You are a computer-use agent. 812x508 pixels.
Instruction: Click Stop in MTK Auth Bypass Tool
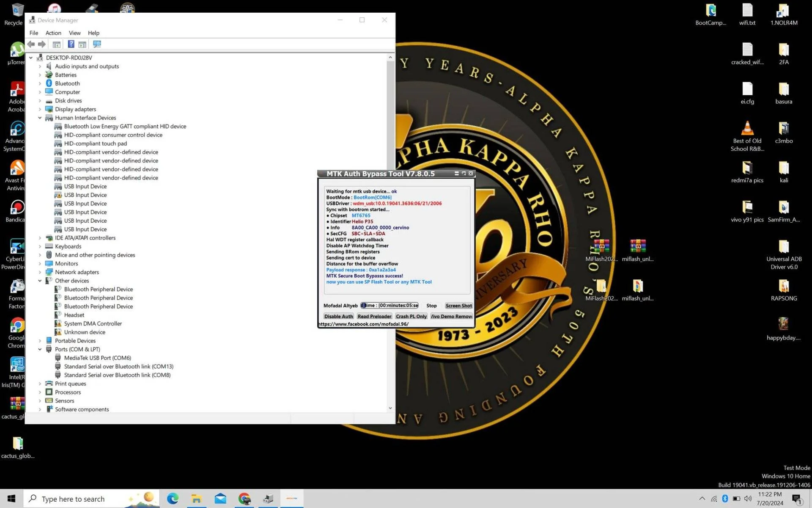point(431,306)
